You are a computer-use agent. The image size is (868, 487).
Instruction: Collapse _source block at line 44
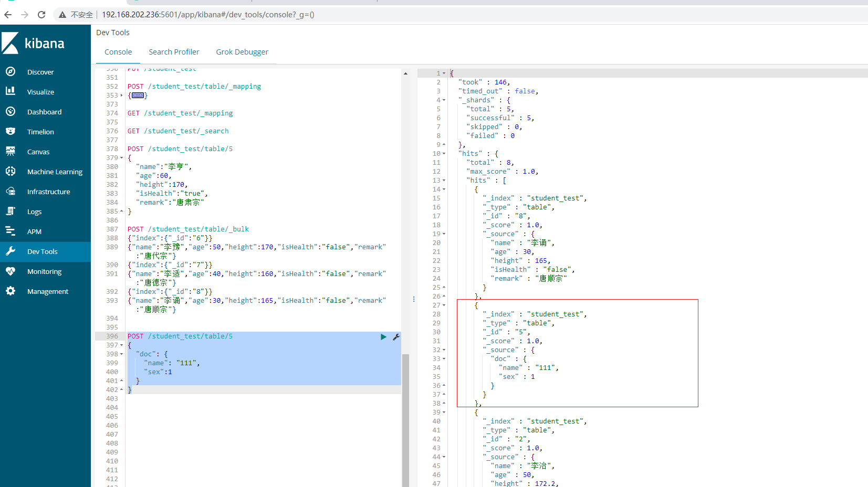tap(444, 457)
